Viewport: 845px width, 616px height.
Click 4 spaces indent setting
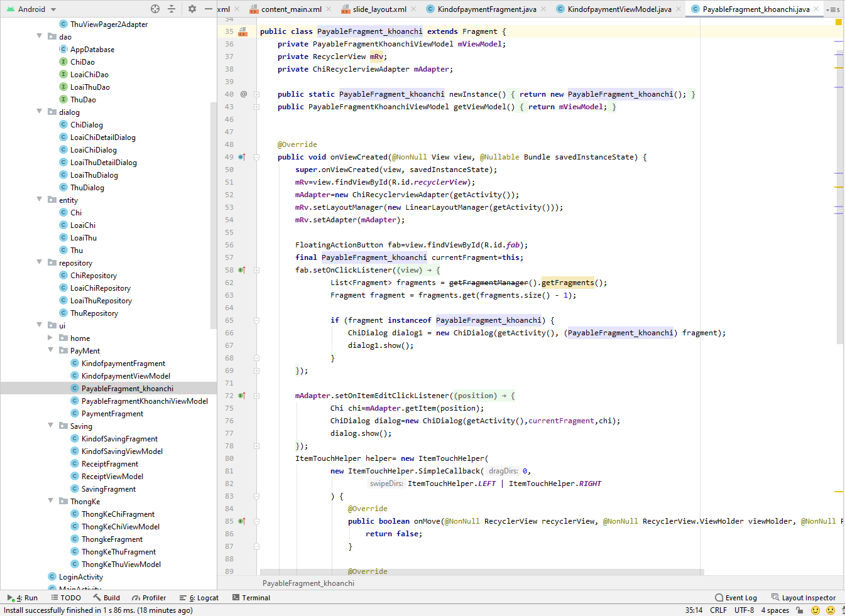tap(775, 610)
